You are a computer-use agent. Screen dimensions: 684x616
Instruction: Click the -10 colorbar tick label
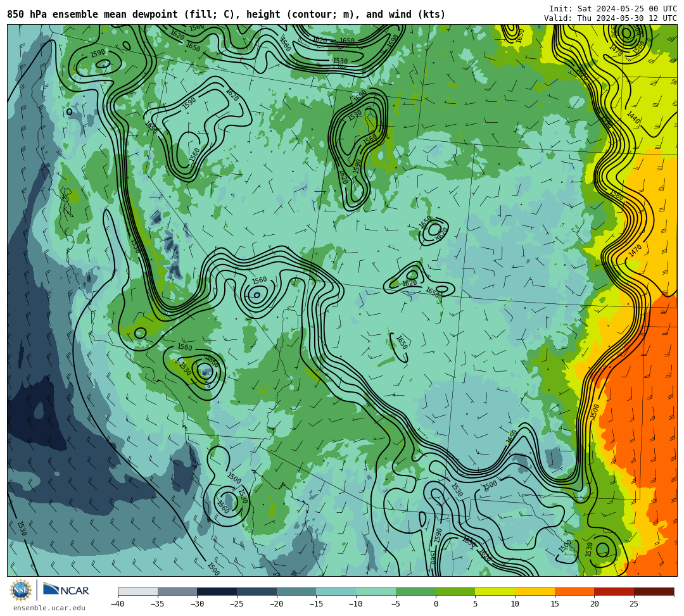[356, 604]
